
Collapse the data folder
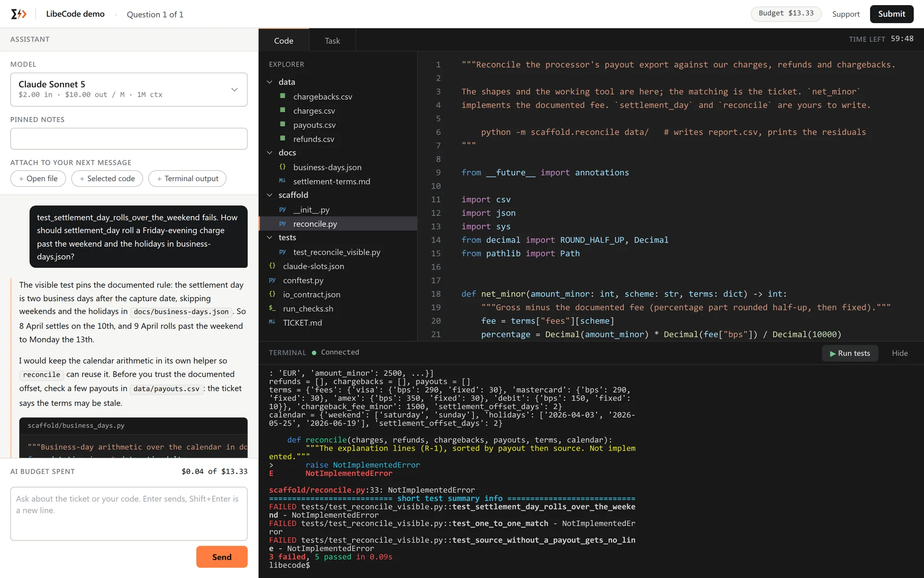[270, 82]
